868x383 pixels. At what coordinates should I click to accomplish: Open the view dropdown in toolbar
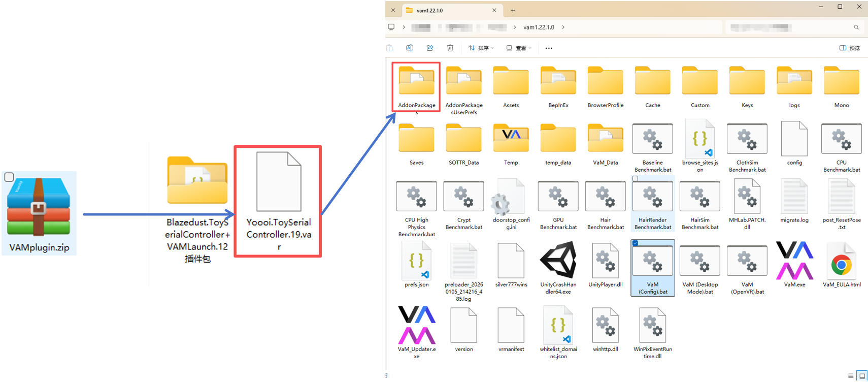(519, 48)
